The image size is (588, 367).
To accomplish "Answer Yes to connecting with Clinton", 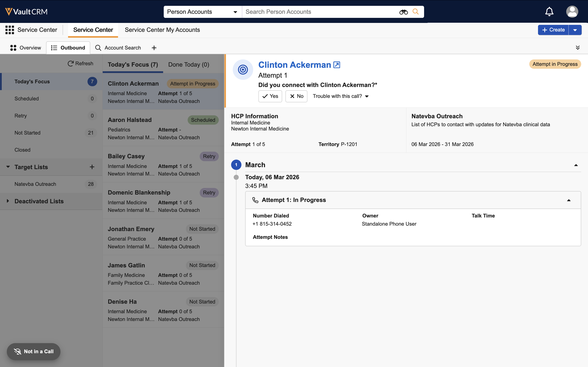I will pyautogui.click(x=270, y=96).
